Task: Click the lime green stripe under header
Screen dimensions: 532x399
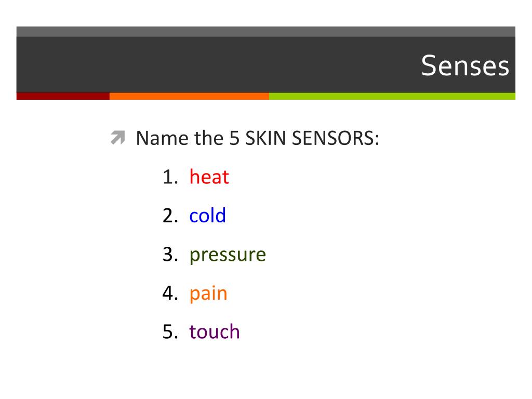Action: [x=392, y=96]
